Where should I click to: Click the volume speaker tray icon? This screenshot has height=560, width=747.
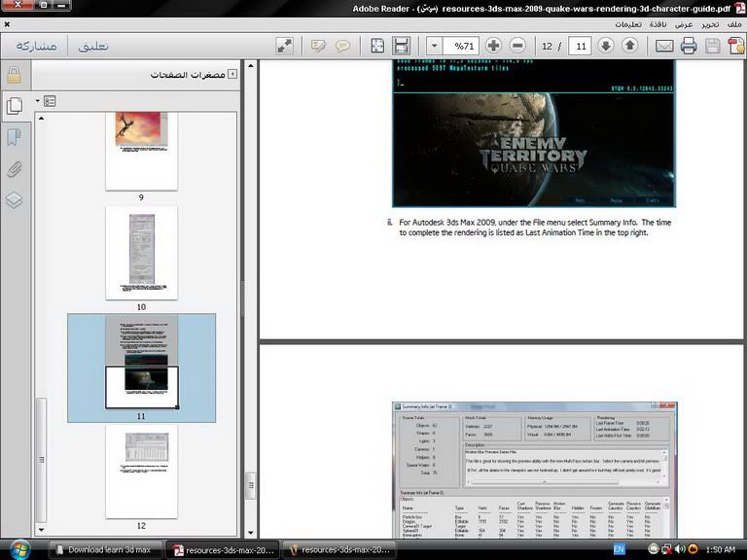pyautogui.click(x=680, y=549)
